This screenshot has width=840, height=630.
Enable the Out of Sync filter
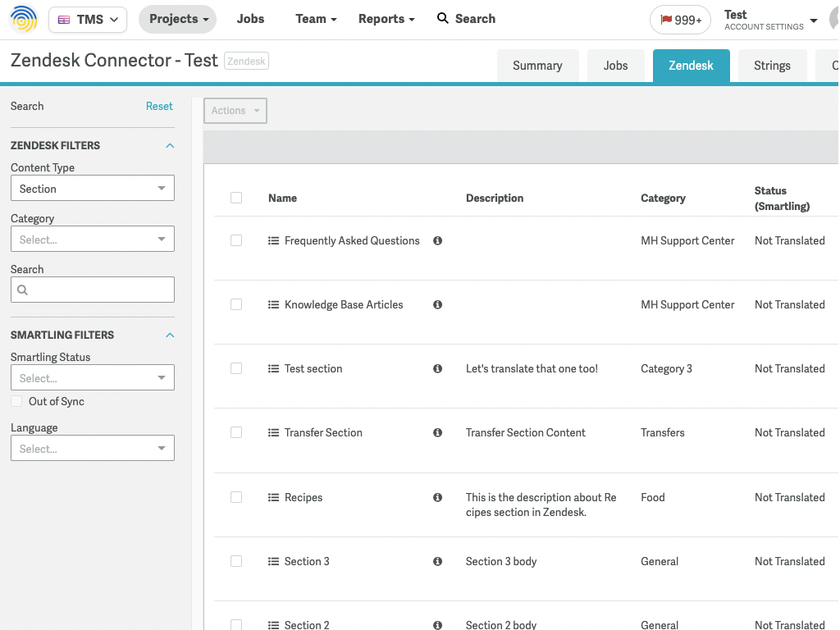(15, 401)
